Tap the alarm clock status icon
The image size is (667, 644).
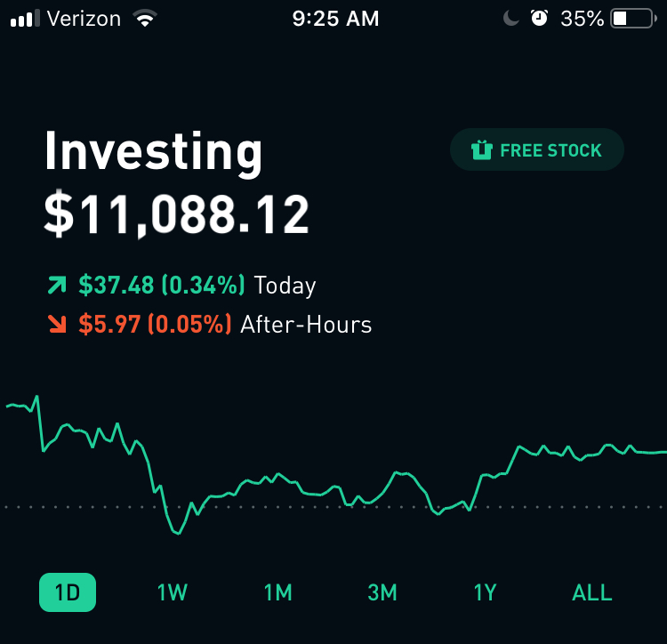click(x=539, y=18)
